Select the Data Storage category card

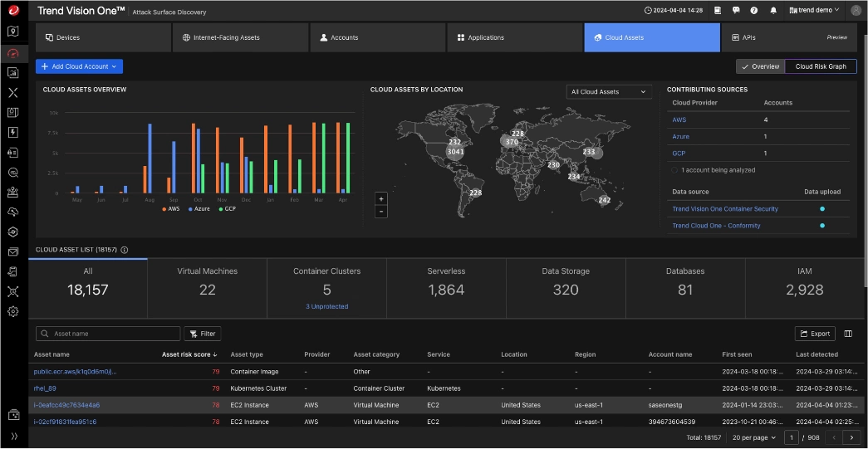coord(566,289)
